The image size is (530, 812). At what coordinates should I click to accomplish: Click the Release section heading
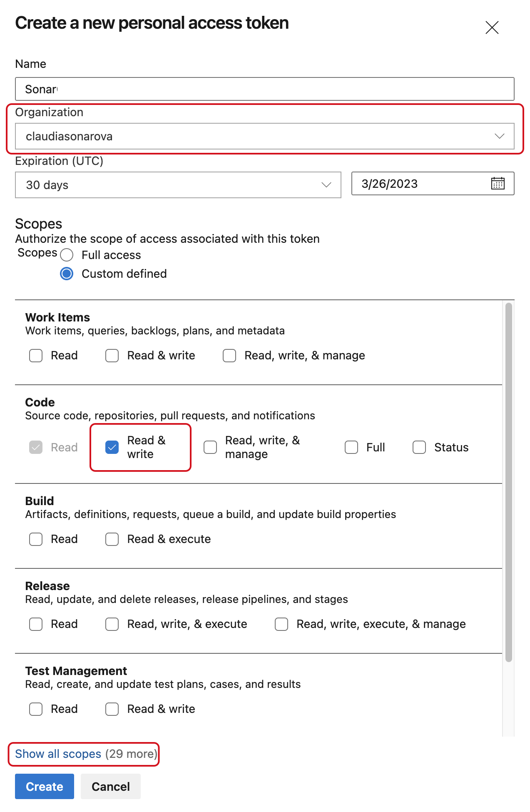point(47,586)
